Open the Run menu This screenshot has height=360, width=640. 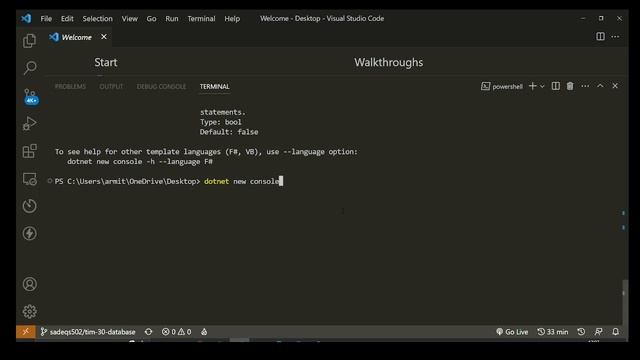pyautogui.click(x=171, y=19)
